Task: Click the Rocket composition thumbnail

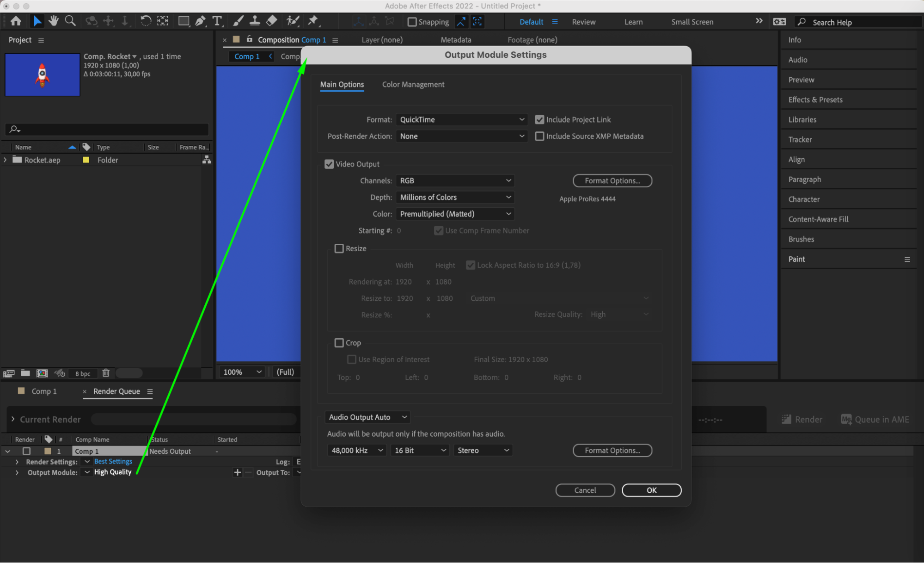Action: [43, 74]
